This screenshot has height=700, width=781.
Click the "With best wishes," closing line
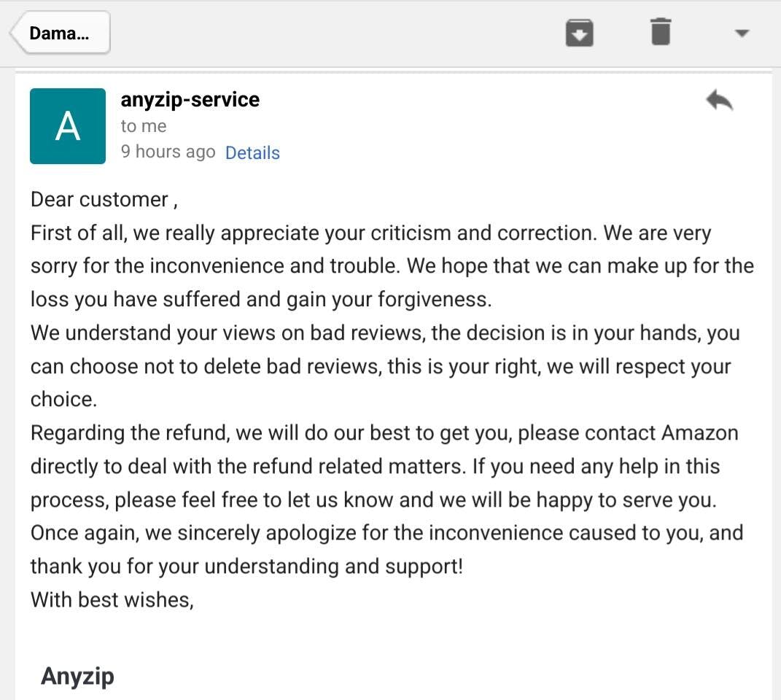(112, 600)
